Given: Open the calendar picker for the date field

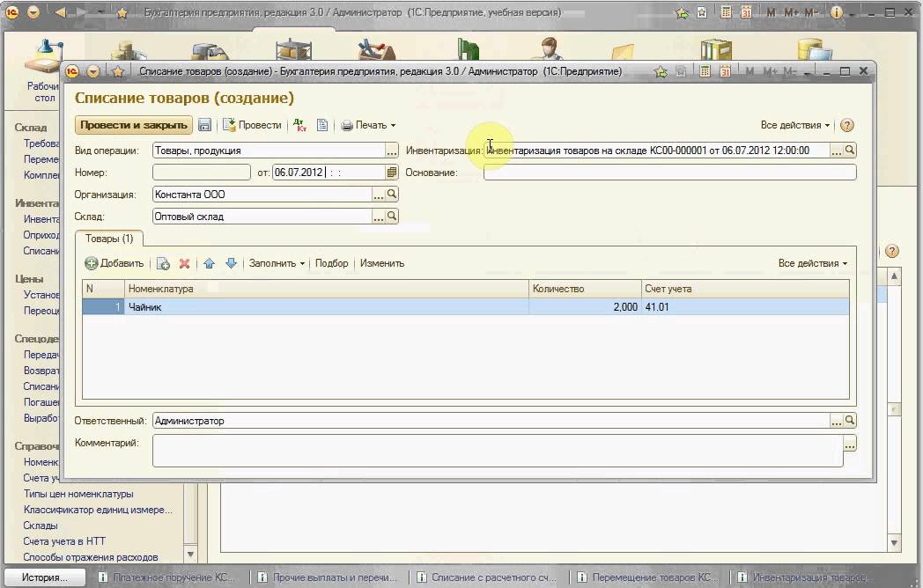Looking at the screenshot, I should [x=391, y=172].
